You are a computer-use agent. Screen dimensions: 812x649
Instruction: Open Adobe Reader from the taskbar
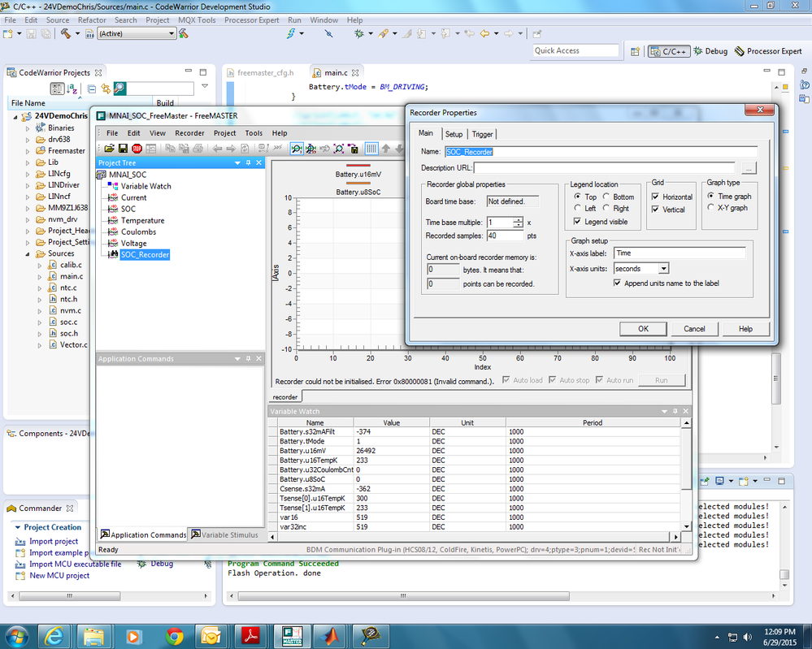tap(252, 636)
